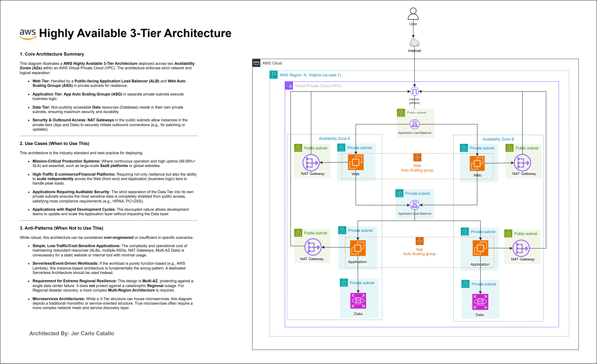Screen dimensions: 597x364
Task: Click the 'Availability Zone B' label
Action: 498,139
